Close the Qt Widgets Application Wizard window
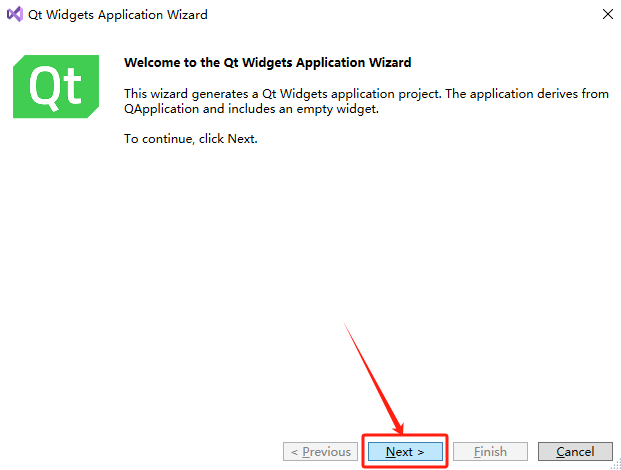The image size is (621, 470). pyautogui.click(x=608, y=14)
